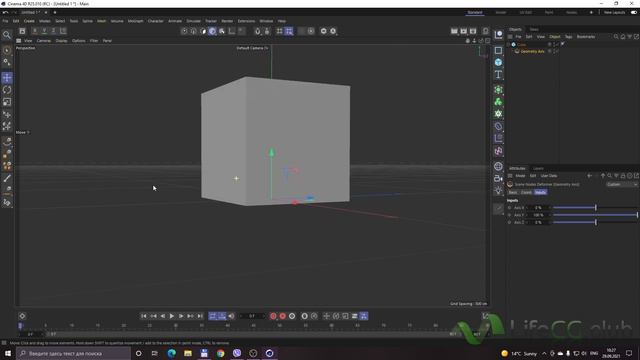Toggle the X axis lock
Viewport: 640px width, 360px height.
(x=35, y=31)
